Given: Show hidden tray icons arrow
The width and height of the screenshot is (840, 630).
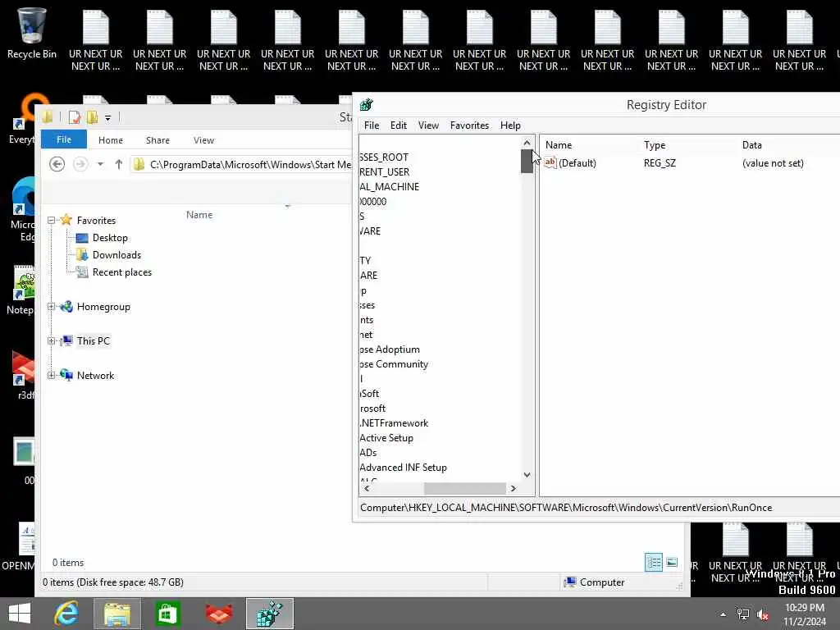Looking at the screenshot, I should coord(724,614).
